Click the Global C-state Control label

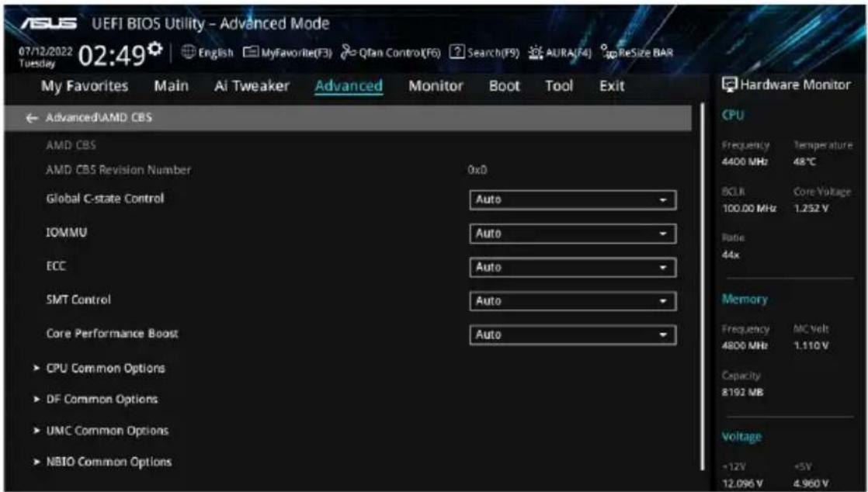[105, 199]
